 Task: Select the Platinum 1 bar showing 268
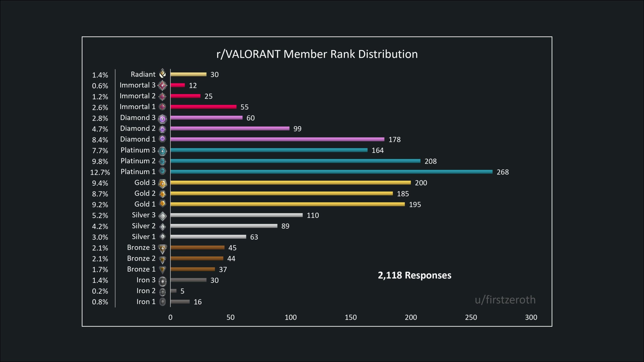pyautogui.click(x=332, y=172)
